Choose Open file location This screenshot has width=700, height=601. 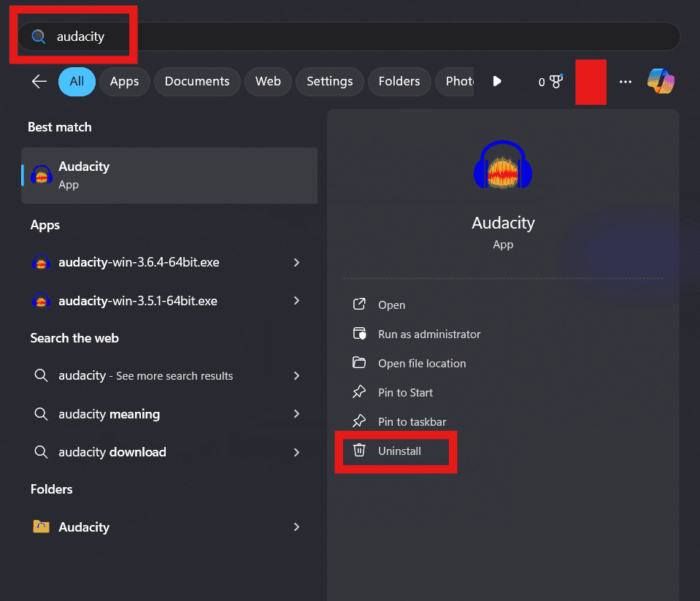coord(422,364)
